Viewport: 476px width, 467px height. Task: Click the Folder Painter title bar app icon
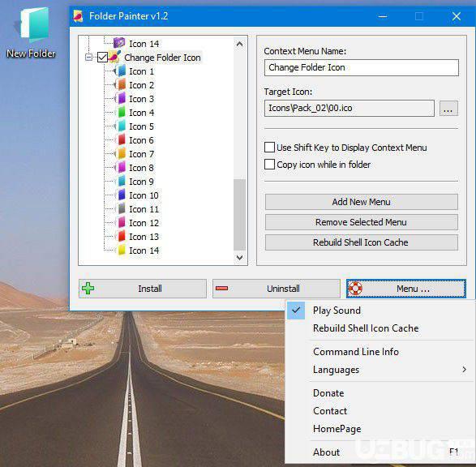click(79, 16)
